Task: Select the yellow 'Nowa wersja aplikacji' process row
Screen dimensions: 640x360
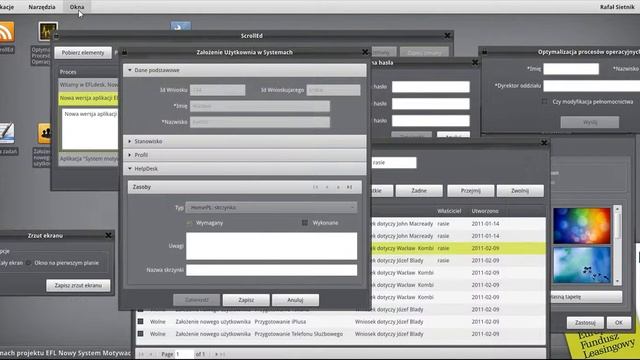Action: (88, 98)
